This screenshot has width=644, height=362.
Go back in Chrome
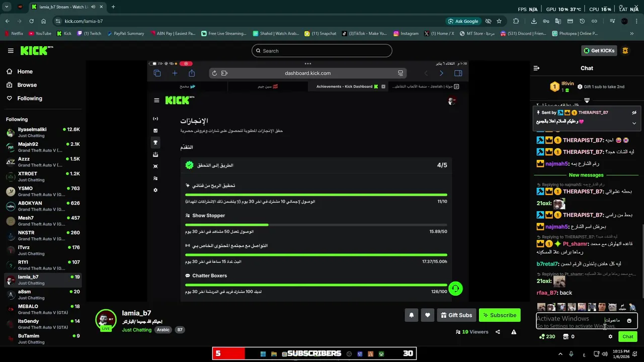tap(7, 21)
